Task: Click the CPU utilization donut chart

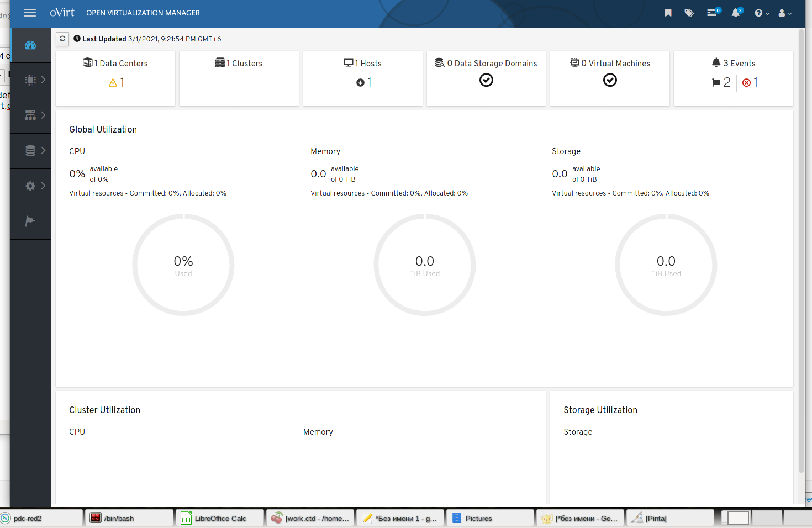Action: click(x=183, y=265)
